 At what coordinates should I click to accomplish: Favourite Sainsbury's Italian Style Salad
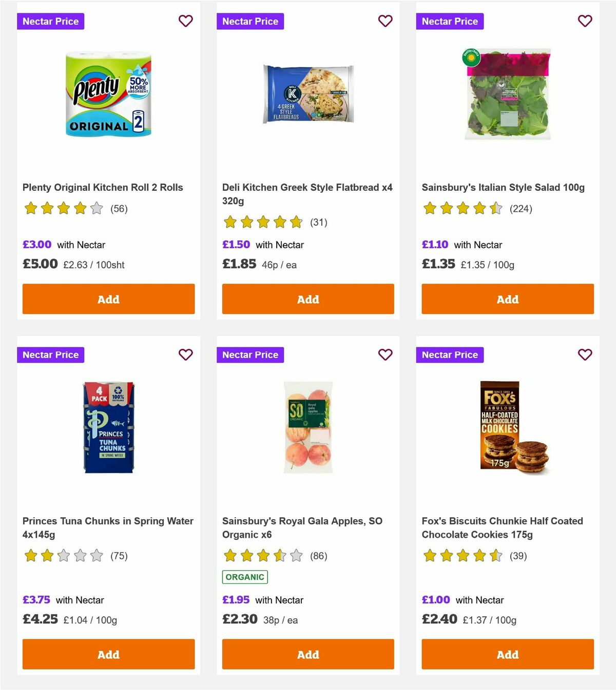pyautogui.click(x=585, y=21)
